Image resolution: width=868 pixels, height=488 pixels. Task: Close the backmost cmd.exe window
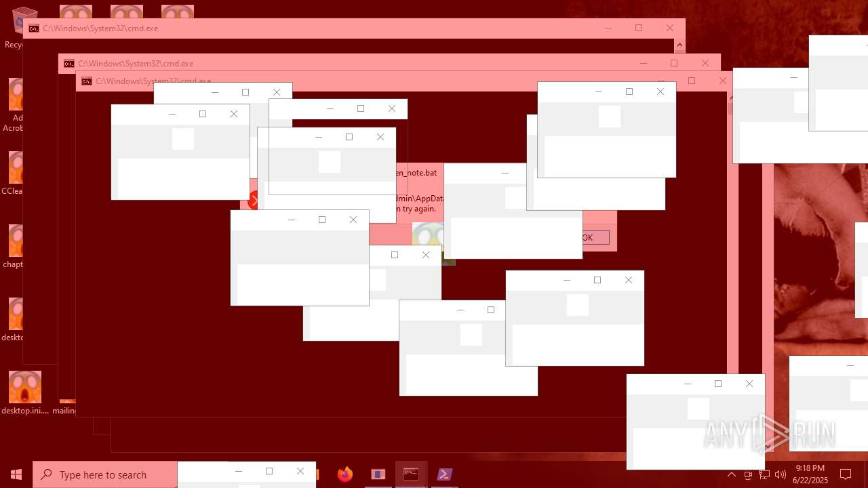[x=670, y=28]
